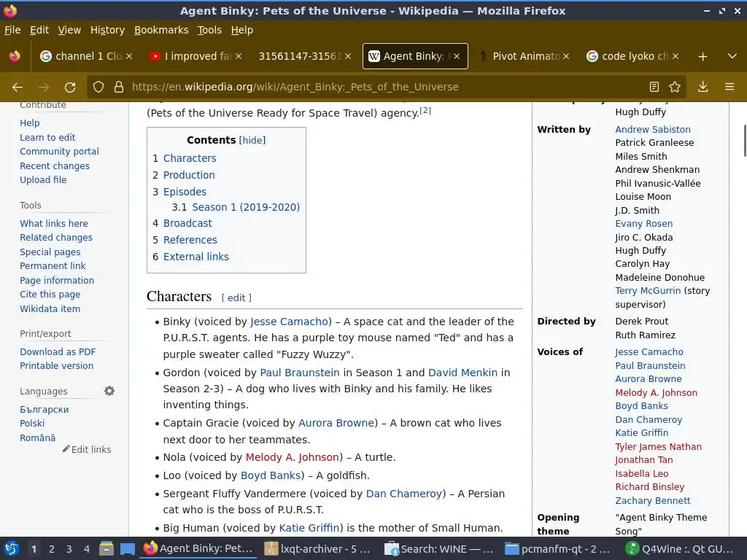Go back with the browser back arrow
747x560 pixels.
18,87
